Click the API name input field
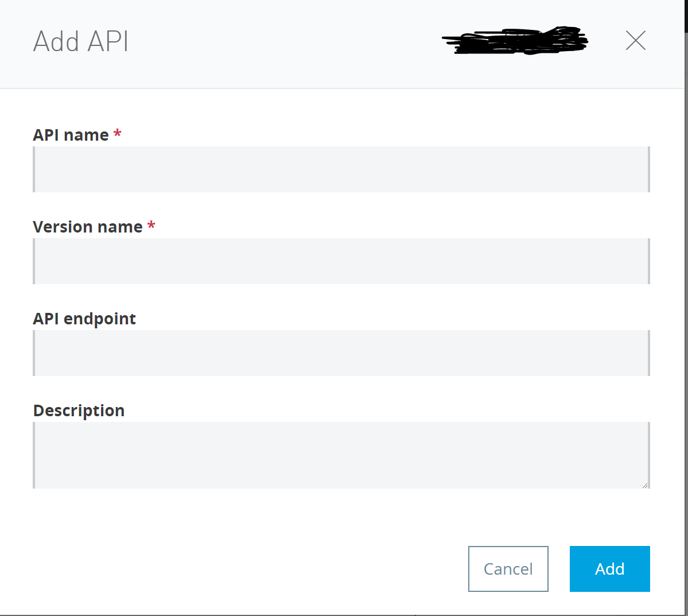This screenshot has width=688, height=616. [x=341, y=169]
